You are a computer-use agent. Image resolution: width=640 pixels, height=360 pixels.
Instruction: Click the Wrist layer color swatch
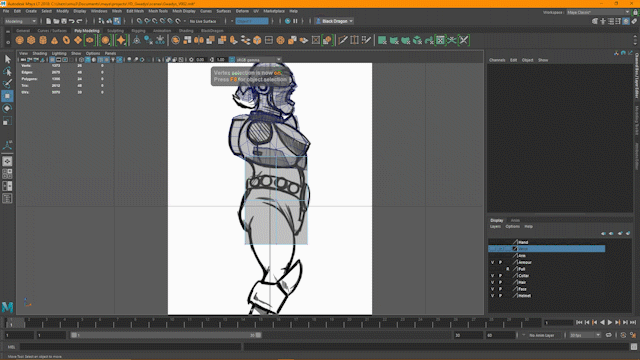click(515, 249)
